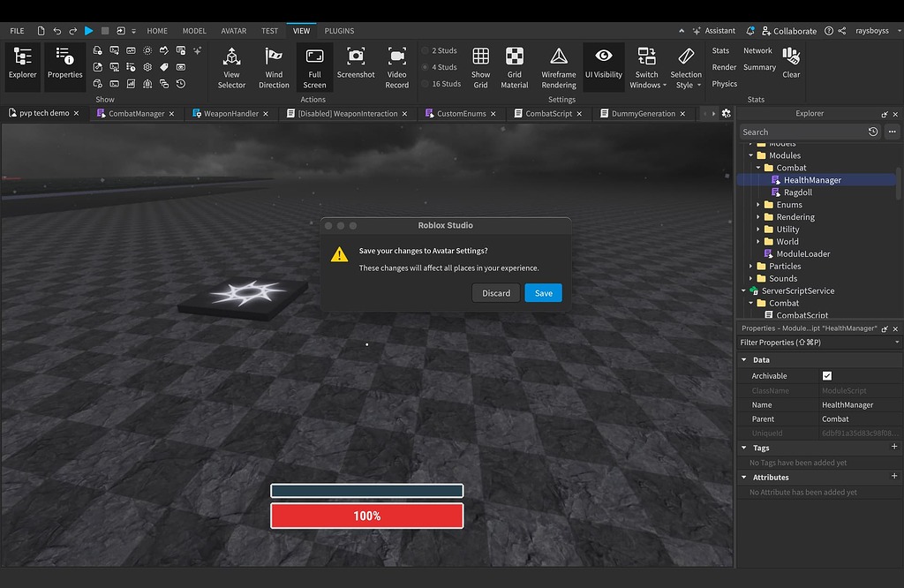Toggle the Archivable checkbox
This screenshot has height=588, width=904.
coord(827,375)
